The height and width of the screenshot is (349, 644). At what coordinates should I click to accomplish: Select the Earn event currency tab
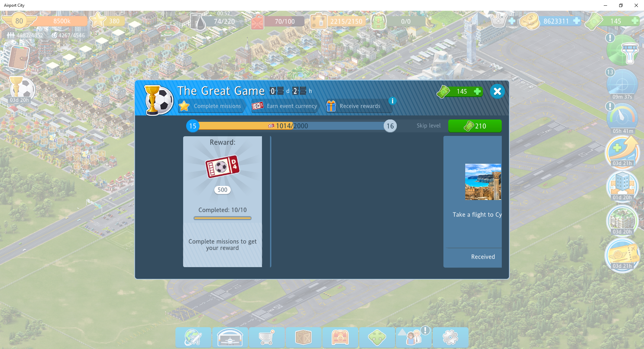point(285,106)
